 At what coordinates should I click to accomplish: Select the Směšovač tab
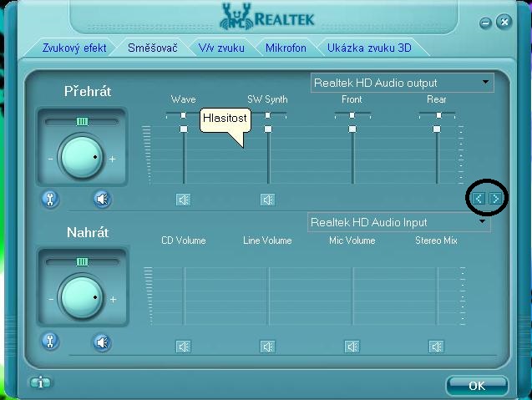coord(152,48)
